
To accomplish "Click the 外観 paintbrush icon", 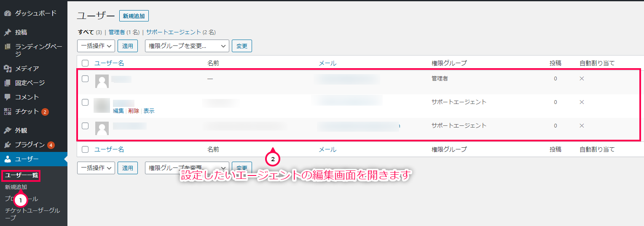I will click(x=7, y=130).
